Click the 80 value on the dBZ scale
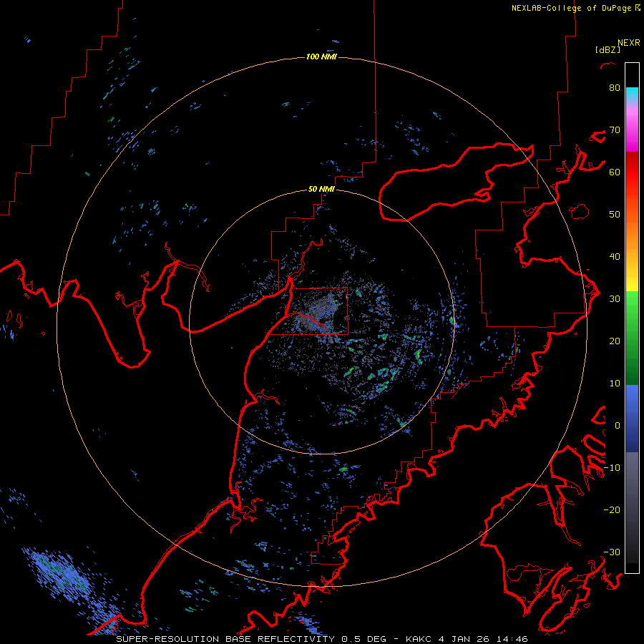 615,88
